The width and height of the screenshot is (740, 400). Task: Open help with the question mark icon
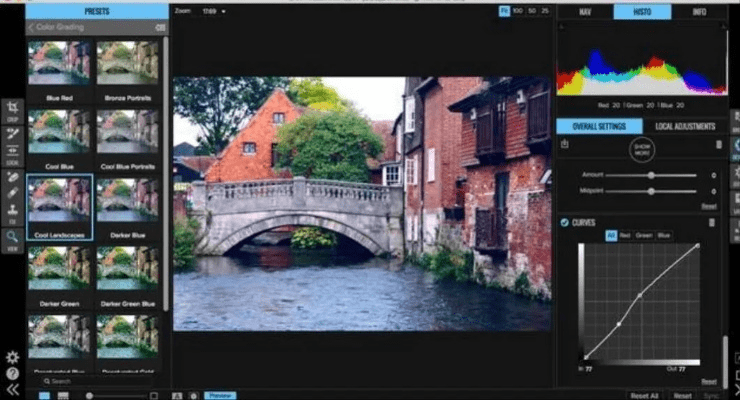click(12, 373)
